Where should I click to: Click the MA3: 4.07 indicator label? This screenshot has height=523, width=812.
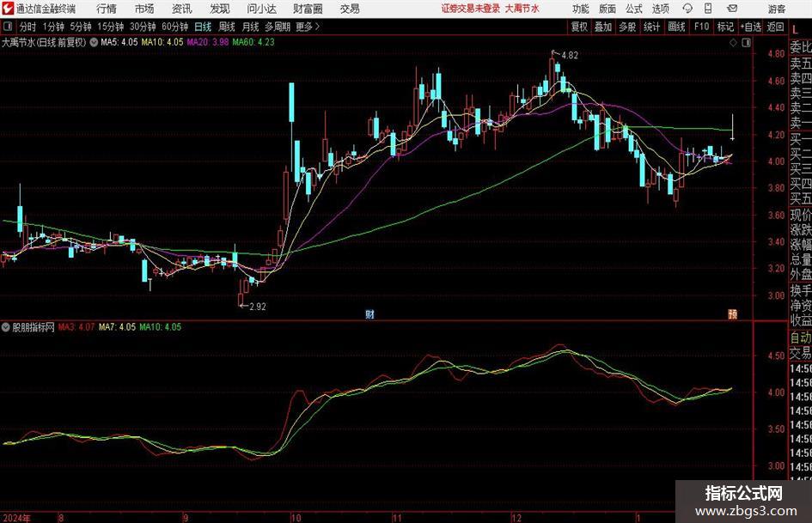pyautogui.click(x=76, y=326)
